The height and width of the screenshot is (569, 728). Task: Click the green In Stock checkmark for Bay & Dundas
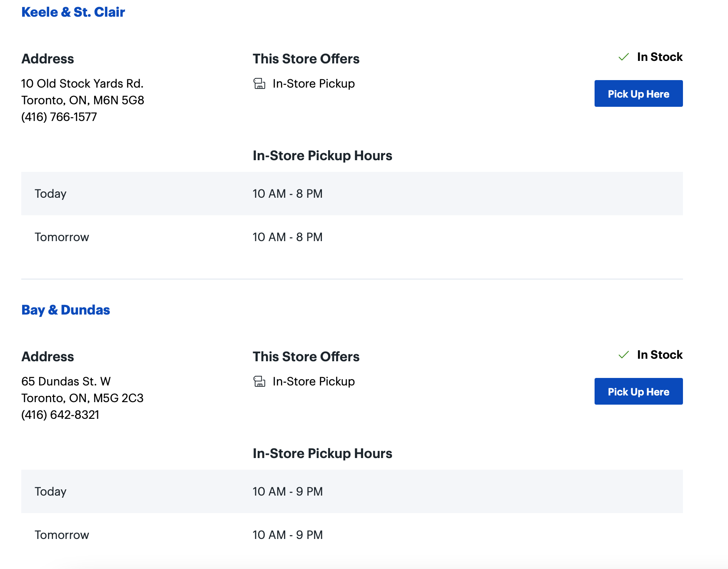point(624,355)
